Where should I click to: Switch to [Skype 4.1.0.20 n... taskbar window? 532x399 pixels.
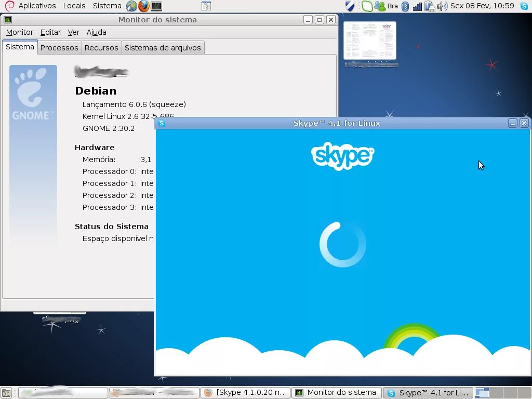tap(245, 393)
